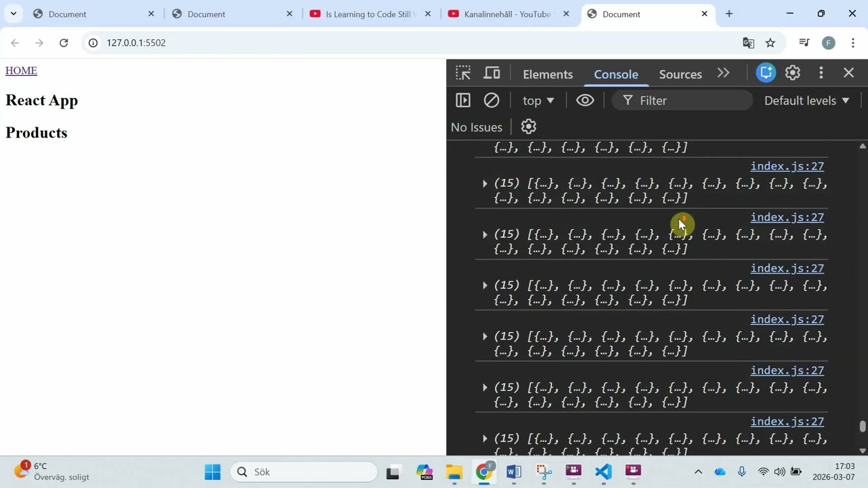Close the 'Is Learning to Code Still' tab
The image size is (868, 488).
pos(428,14)
